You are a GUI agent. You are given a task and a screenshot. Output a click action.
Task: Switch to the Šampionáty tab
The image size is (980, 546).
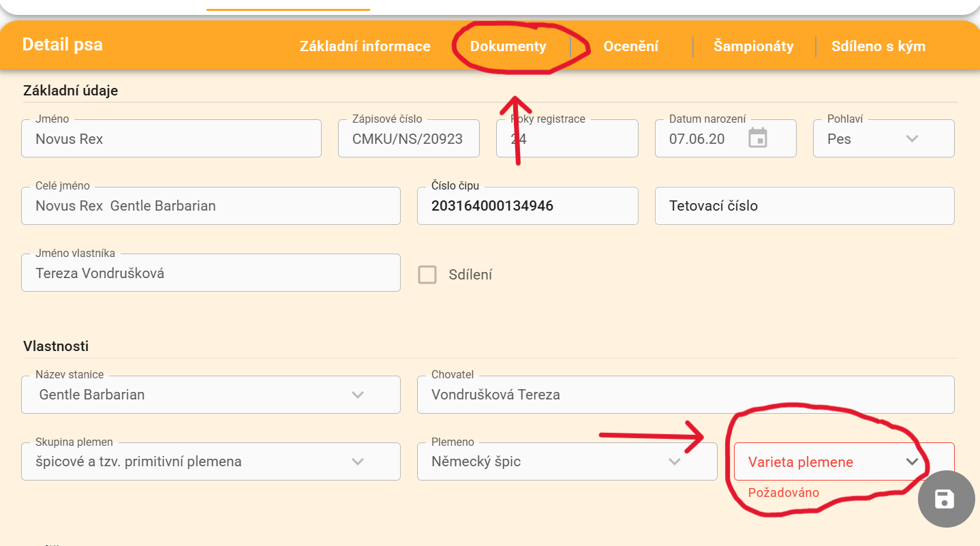click(x=753, y=46)
